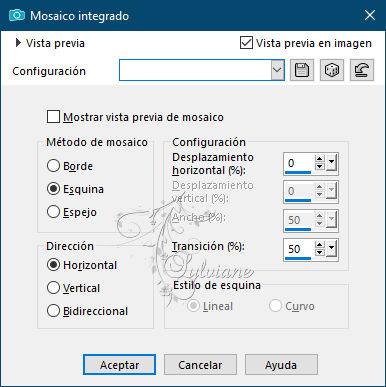Open help with Ayuda button
The width and height of the screenshot is (386, 387).
point(281,365)
